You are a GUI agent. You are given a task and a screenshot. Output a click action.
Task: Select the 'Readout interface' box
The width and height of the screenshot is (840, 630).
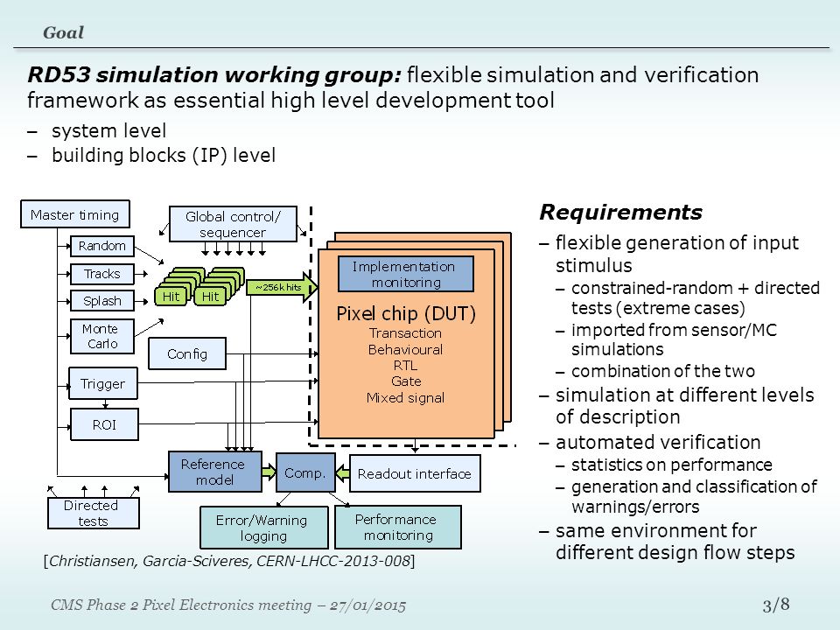click(415, 473)
